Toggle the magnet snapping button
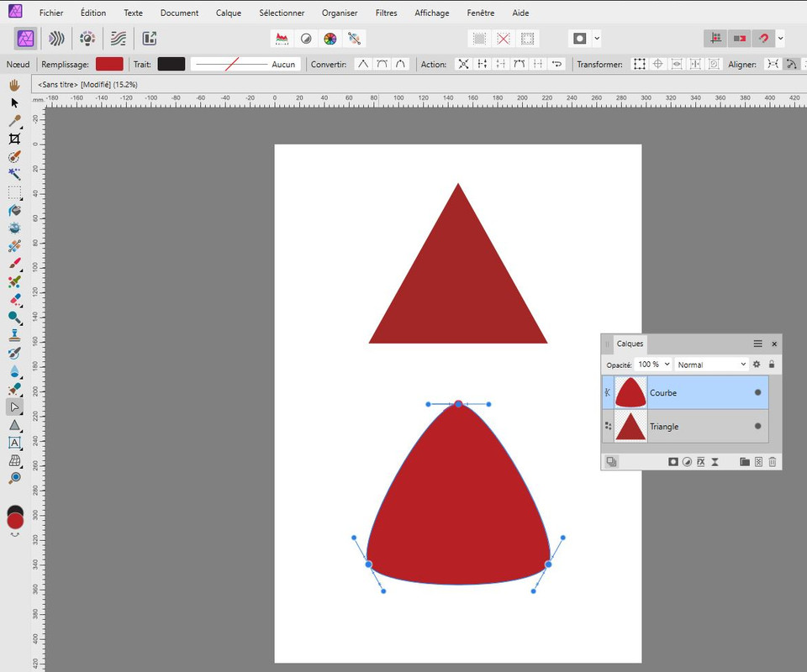The height and width of the screenshot is (672, 807). tap(764, 39)
